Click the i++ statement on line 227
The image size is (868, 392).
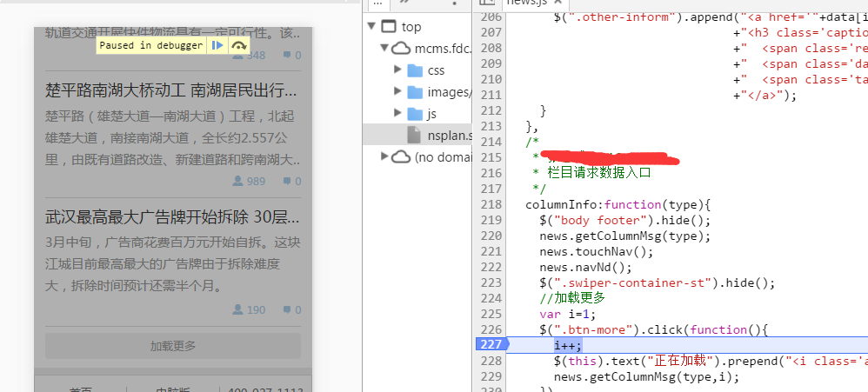point(568,346)
